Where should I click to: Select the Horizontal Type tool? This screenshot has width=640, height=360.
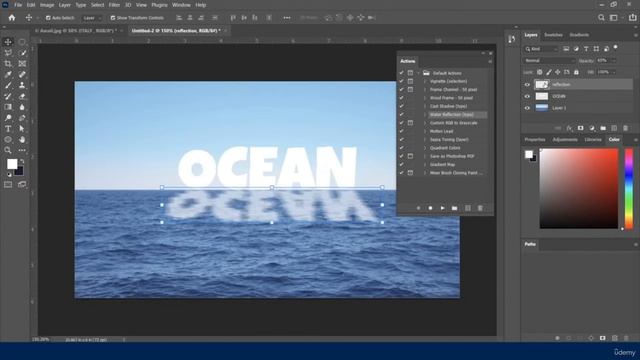(x=8, y=129)
